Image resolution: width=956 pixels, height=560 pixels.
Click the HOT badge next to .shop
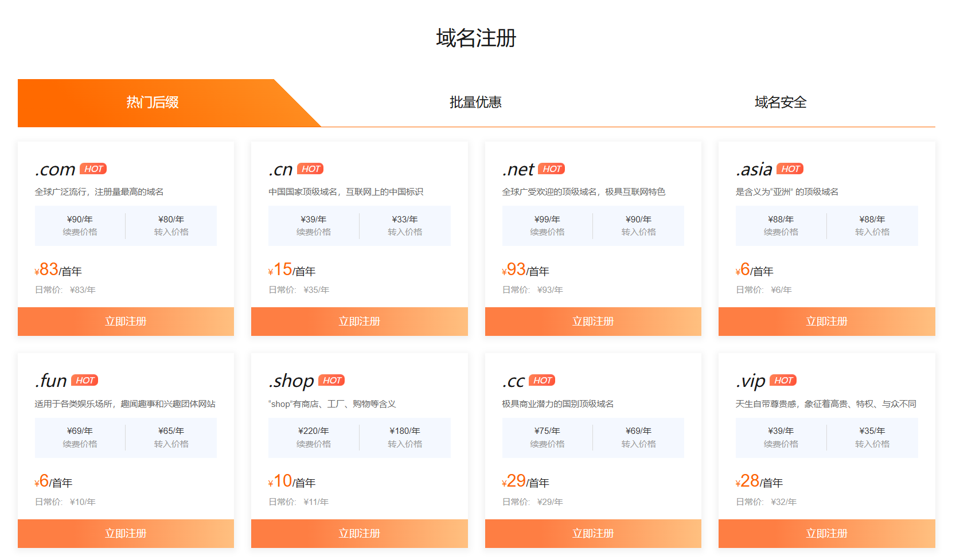331,380
